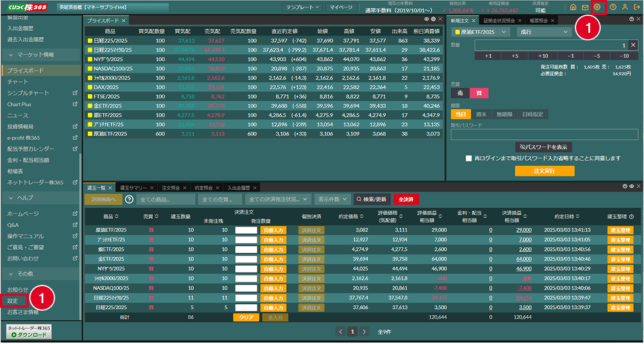Click 全決済 close-all button

click(406, 199)
